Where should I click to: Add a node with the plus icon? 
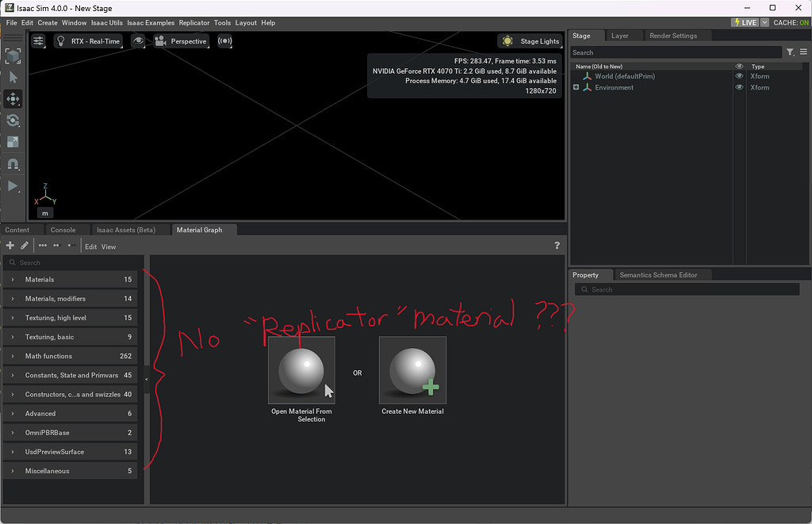pos(10,245)
